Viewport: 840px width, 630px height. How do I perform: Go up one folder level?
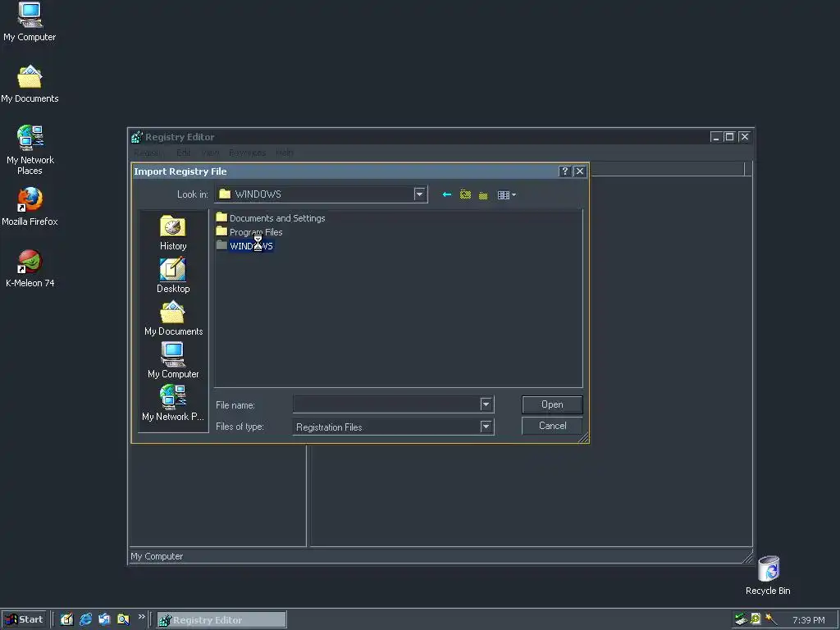click(465, 194)
